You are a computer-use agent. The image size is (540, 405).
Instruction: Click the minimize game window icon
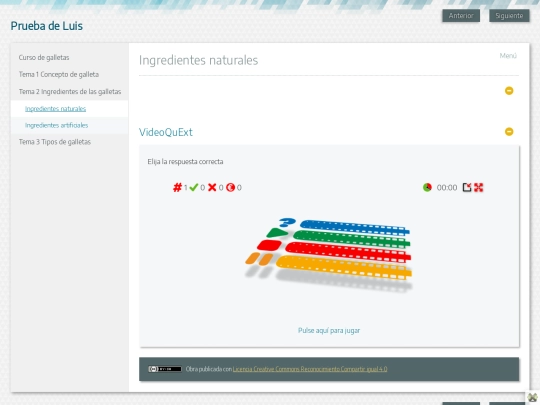tap(467, 187)
